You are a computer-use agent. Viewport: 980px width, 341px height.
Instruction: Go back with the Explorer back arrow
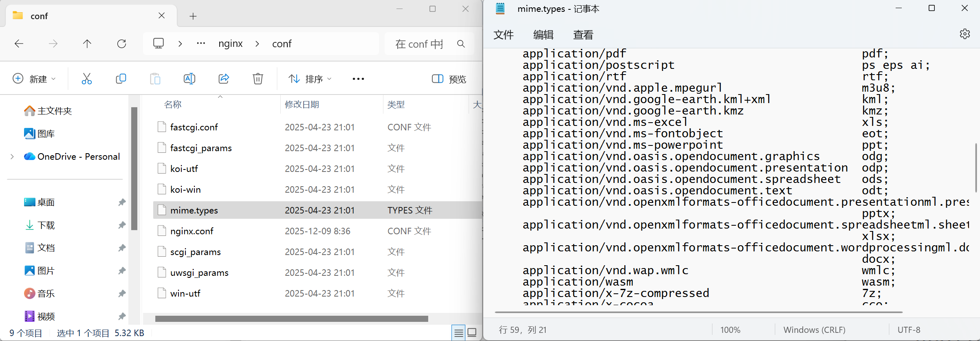tap(19, 44)
